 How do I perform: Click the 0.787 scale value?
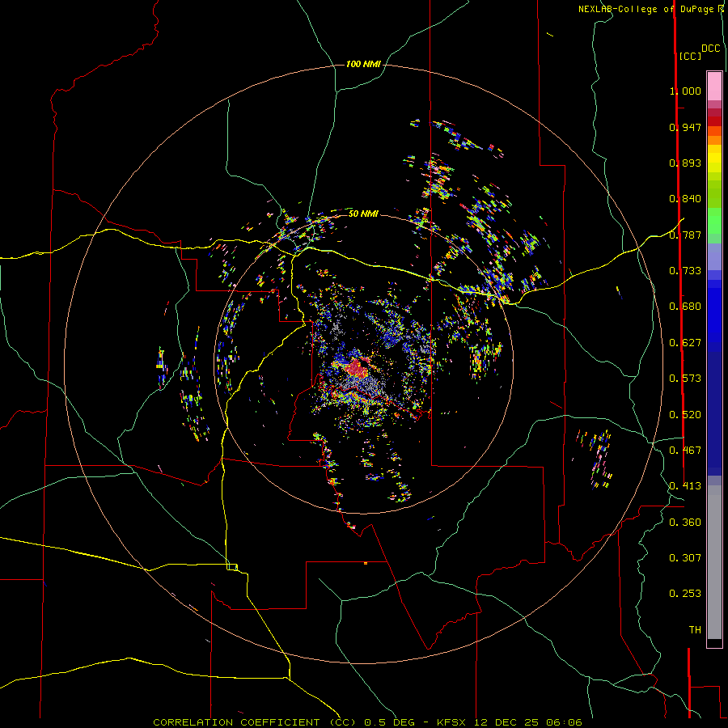[x=685, y=235]
